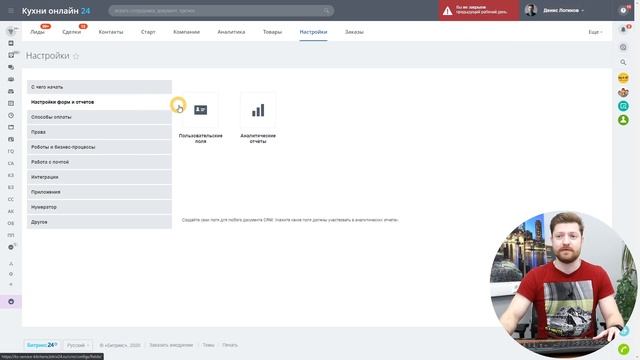Viewport: 640px width, 360px height.
Task: Open the hamburger menu beside Кухни онлайн 24
Action: (11, 11)
